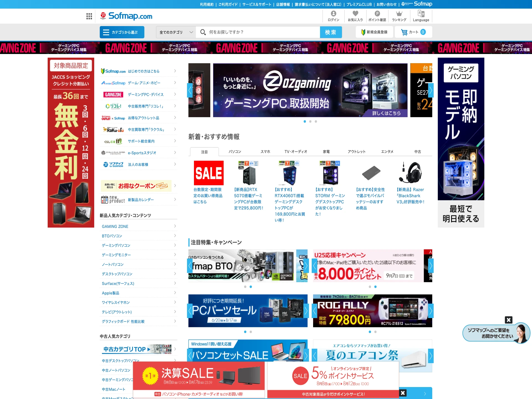Select second dot under Sofmap BTO banner

coord(251,287)
